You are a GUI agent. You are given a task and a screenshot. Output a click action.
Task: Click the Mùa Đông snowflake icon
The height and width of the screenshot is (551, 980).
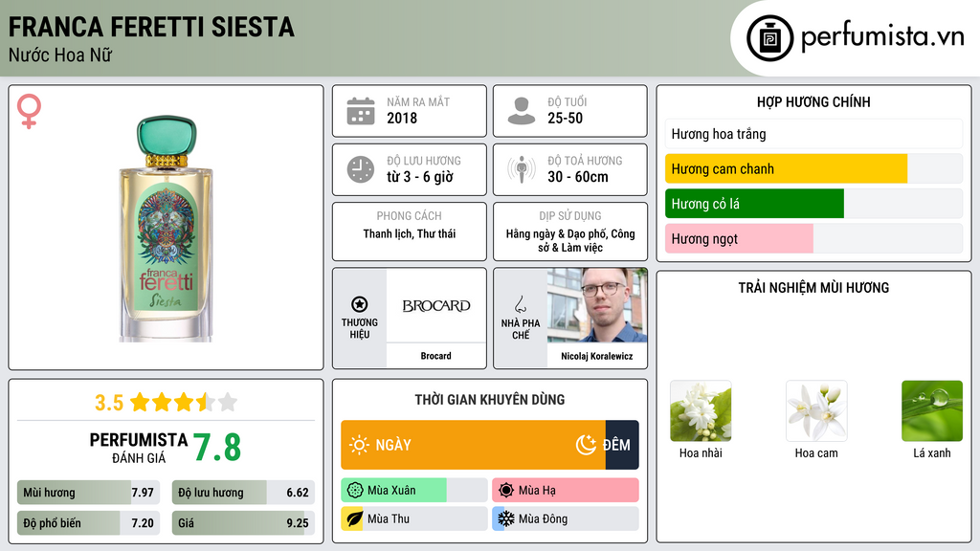pos(505,518)
